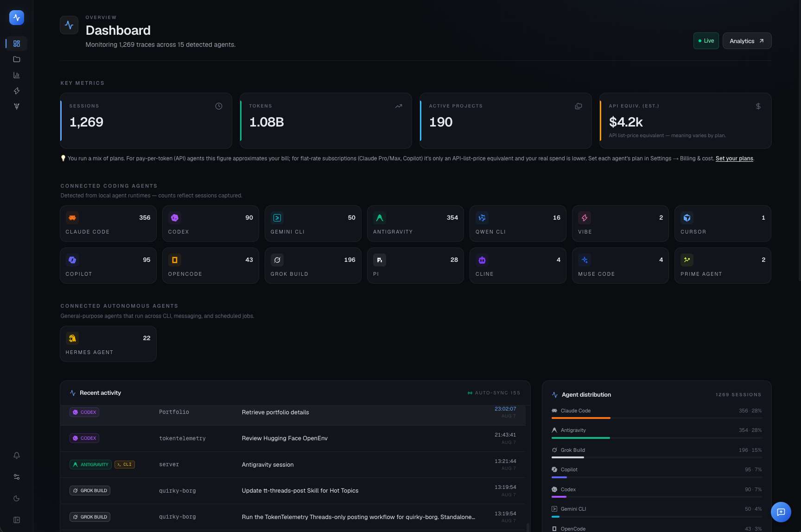Click the Sessions clock icon
Screen dimensions: 801x532
coord(219,106)
